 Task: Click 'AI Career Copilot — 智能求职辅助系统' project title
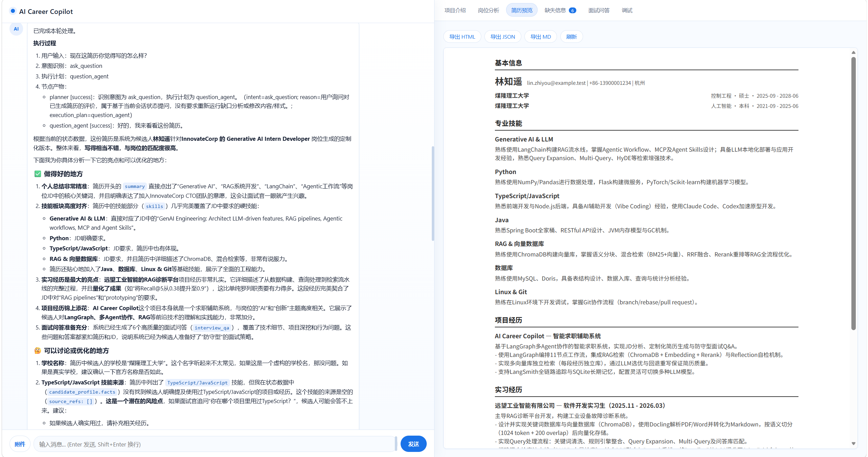pyautogui.click(x=548, y=336)
